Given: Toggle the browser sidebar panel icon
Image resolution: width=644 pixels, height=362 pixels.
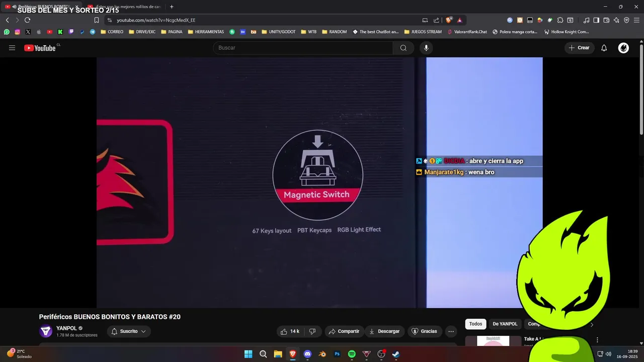Looking at the screenshot, I should click(x=596, y=20).
